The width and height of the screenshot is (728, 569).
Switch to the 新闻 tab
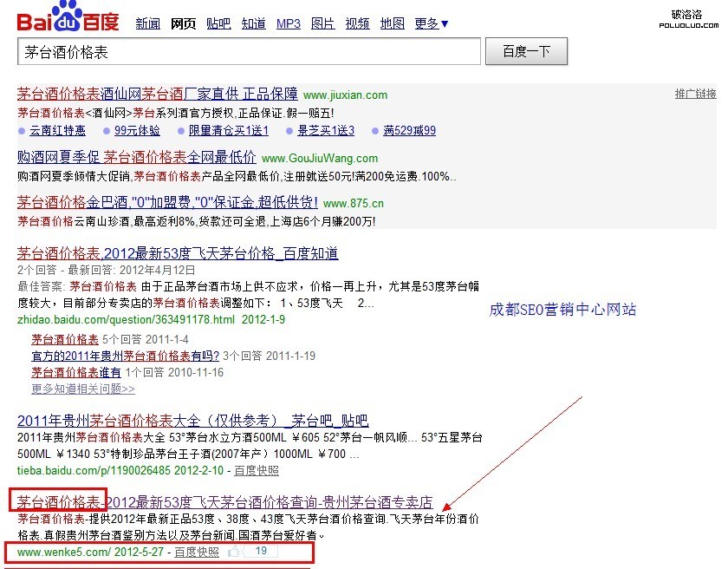[x=148, y=23]
